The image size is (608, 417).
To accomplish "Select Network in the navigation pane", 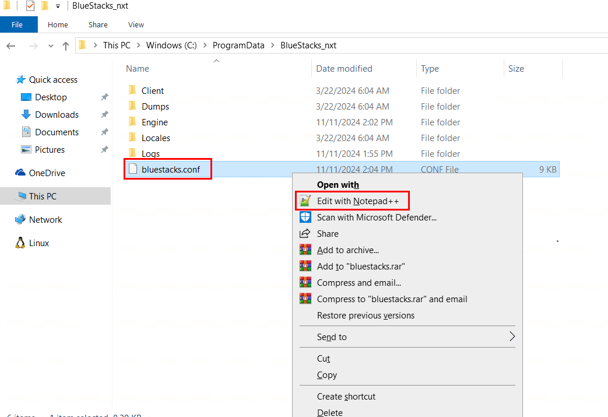I will pos(38,220).
